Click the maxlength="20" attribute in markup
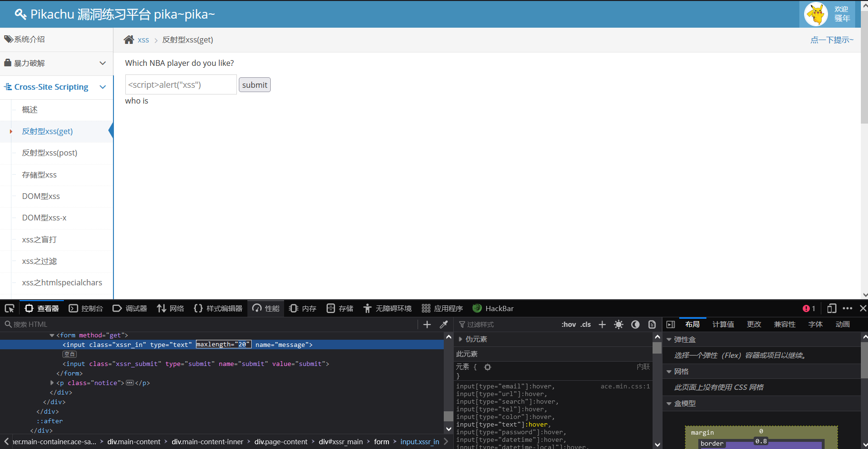 coord(224,345)
